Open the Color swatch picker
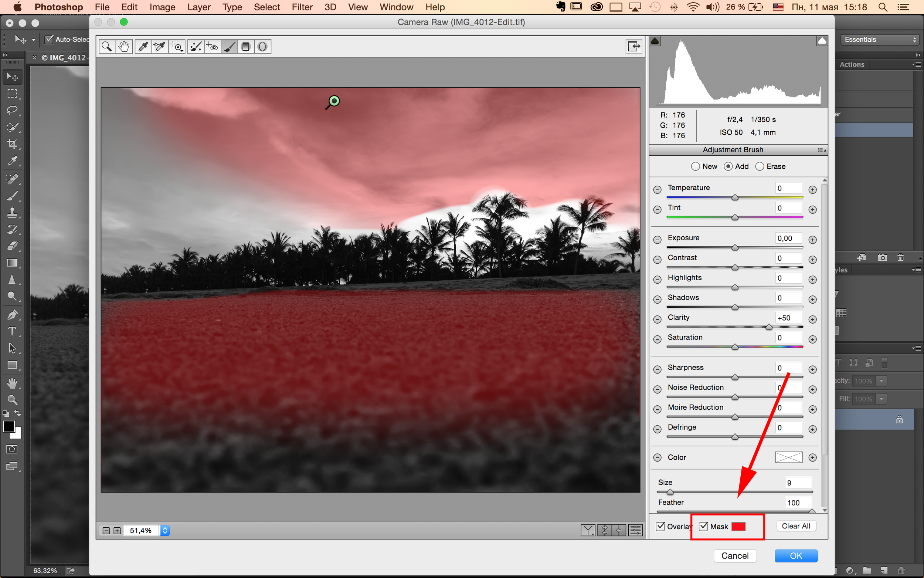The image size is (924, 578). point(788,457)
